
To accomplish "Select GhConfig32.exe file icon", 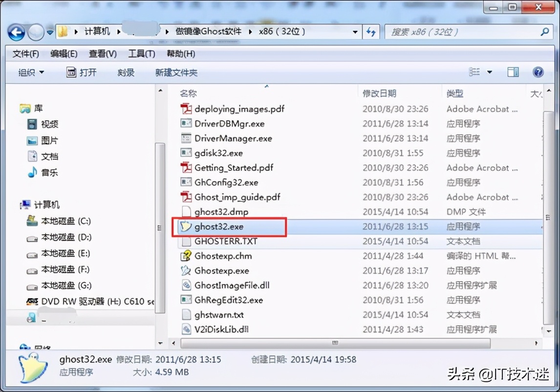I will pos(186,182).
